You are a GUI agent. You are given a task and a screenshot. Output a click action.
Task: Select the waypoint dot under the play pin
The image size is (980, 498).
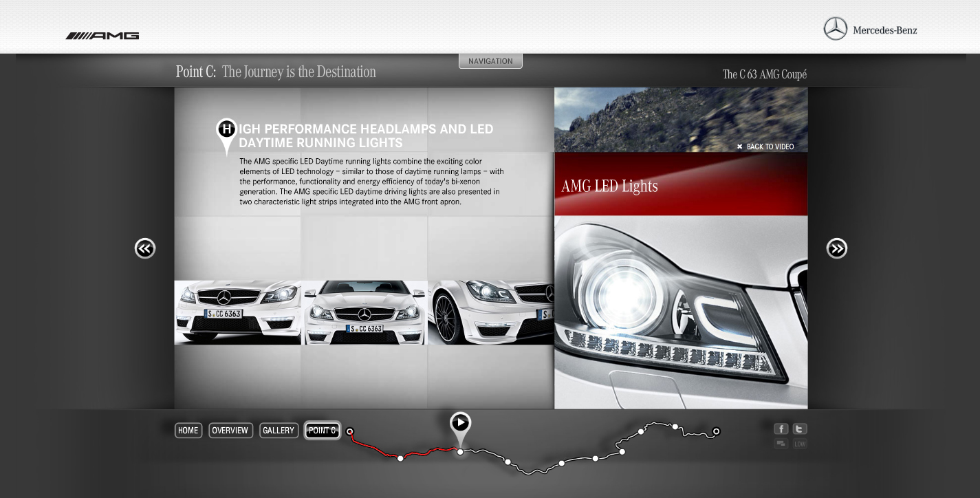(x=460, y=452)
